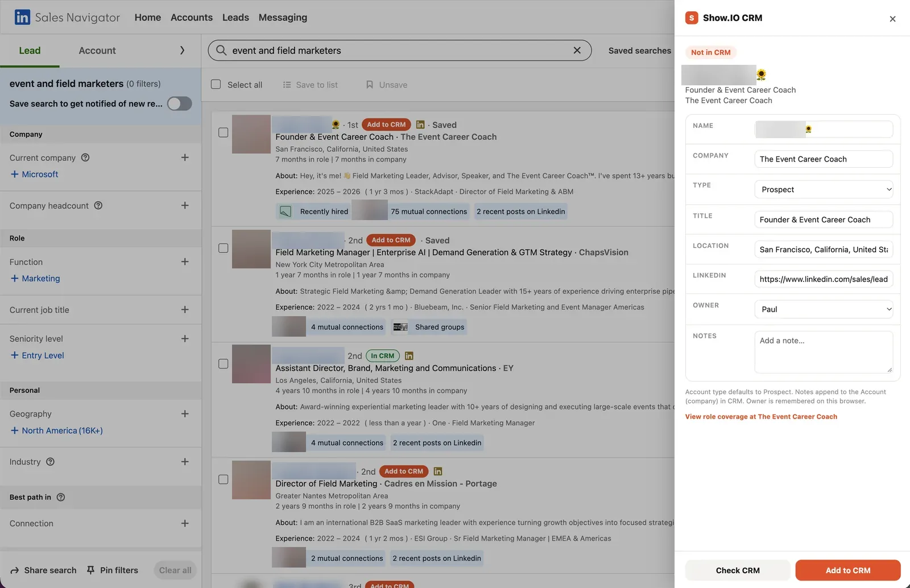This screenshot has height=588, width=910.
Task: Click LinkedIn icon on Assistant Director EY lead
Action: (x=409, y=356)
